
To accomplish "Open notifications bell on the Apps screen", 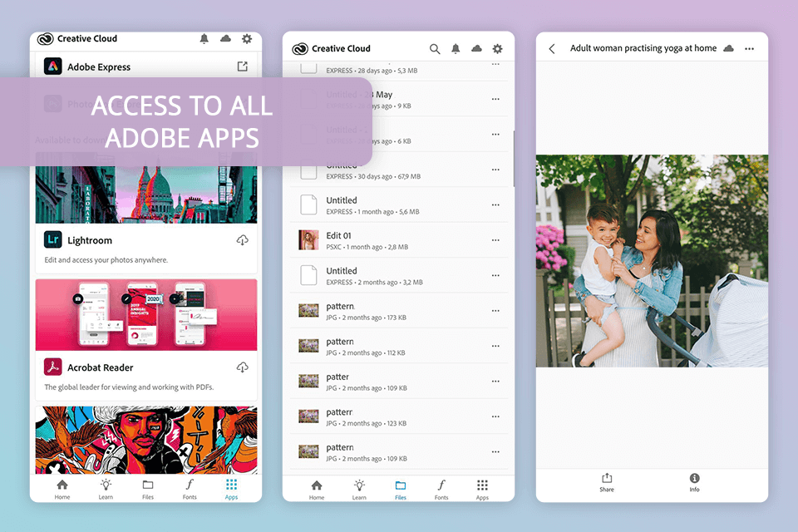I will click(204, 39).
